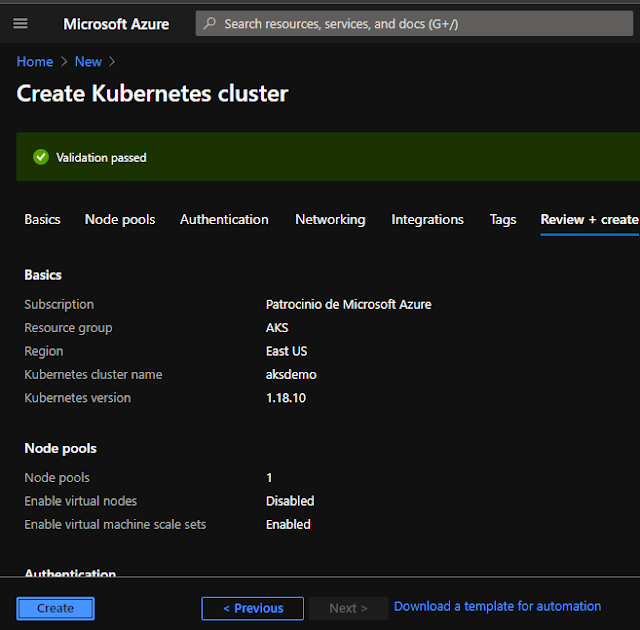
Task: Select region value East US
Action: [287, 351]
